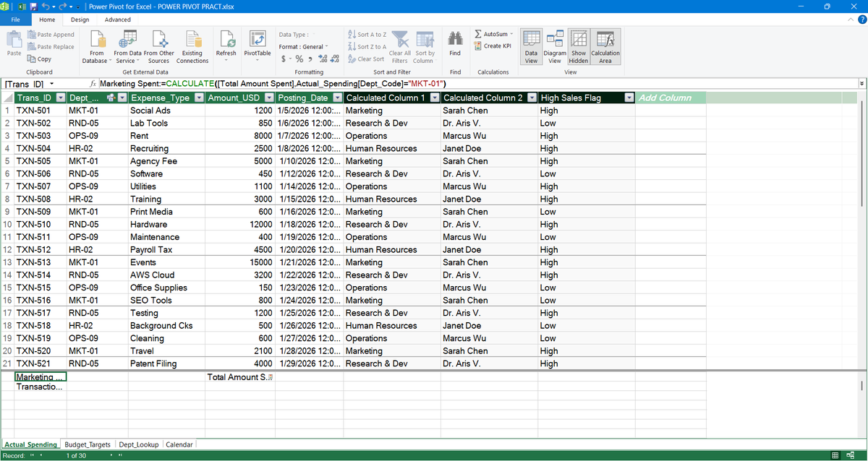Choose From Other Sources import
The image size is (868, 461).
pos(158,47)
